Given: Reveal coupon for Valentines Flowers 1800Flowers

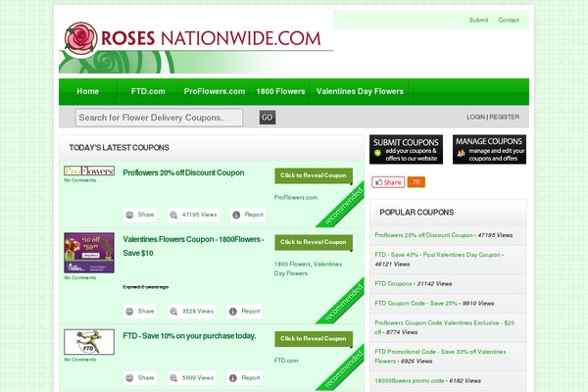Looking at the screenshot, I should tap(314, 242).
